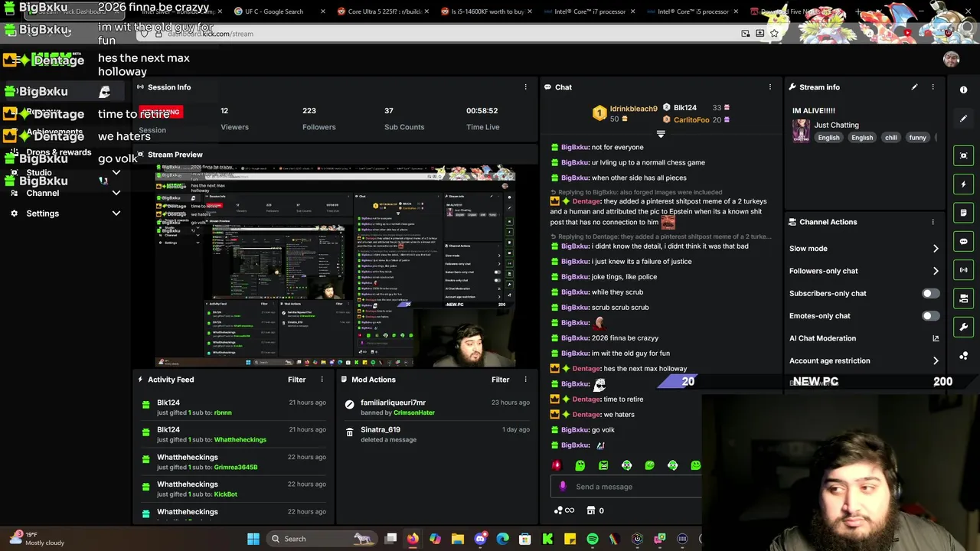The width and height of the screenshot is (980, 551).
Task: Open the Activity Feed three-dot menu
Action: click(x=322, y=380)
